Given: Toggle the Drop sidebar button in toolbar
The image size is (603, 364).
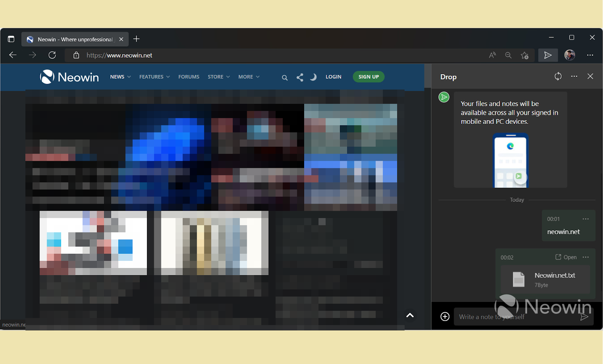Looking at the screenshot, I should pyautogui.click(x=548, y=55).
